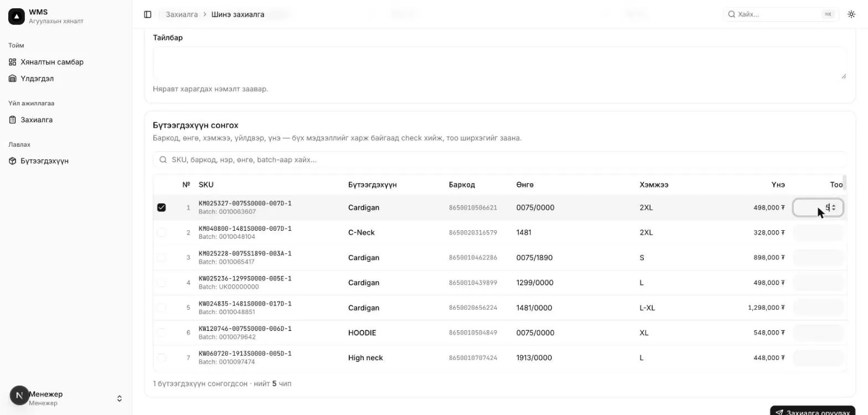Click the Үнэ column header
The height and width of the screenshot is (415, 868).
(x=778, y=185)
